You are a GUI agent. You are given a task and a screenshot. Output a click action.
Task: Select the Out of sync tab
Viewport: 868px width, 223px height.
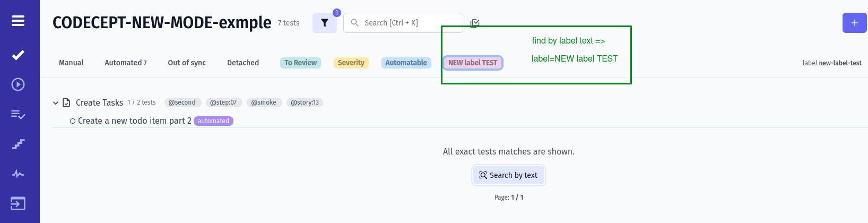click(x=187, y=63)
